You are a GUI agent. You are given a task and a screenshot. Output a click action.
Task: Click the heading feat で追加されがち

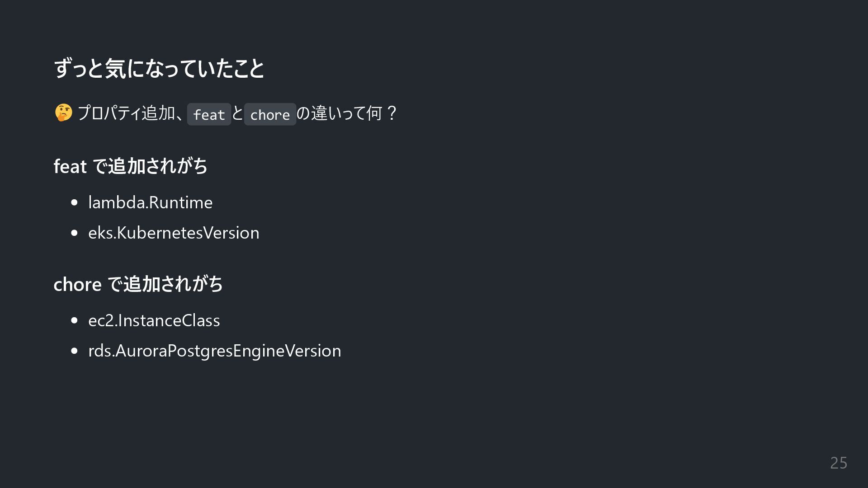[131, 166]
